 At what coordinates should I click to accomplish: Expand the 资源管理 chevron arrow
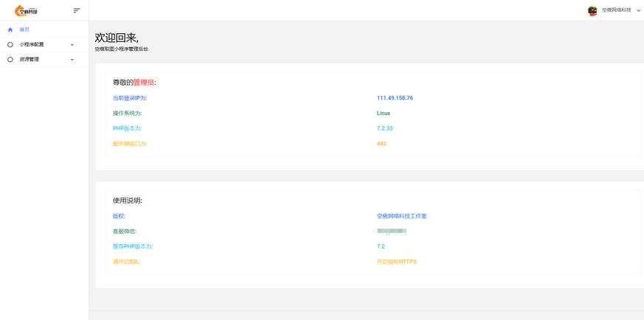72,60
